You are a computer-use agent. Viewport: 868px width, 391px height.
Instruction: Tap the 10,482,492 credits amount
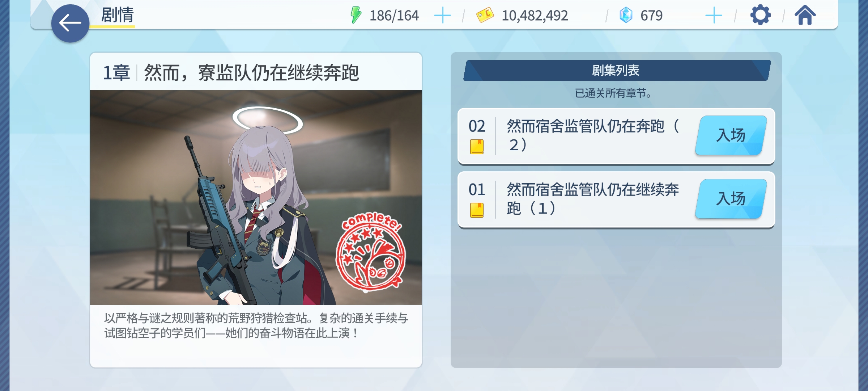535,16
